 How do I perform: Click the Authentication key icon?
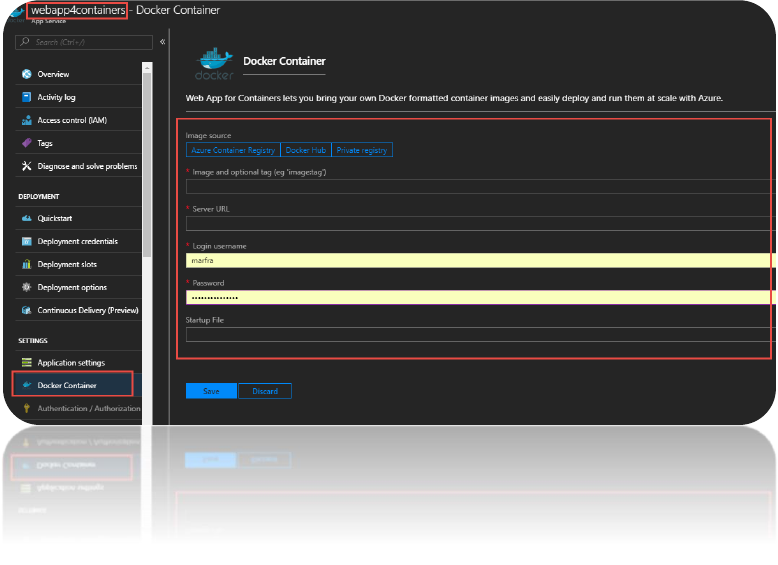click(x=27, y=408)
